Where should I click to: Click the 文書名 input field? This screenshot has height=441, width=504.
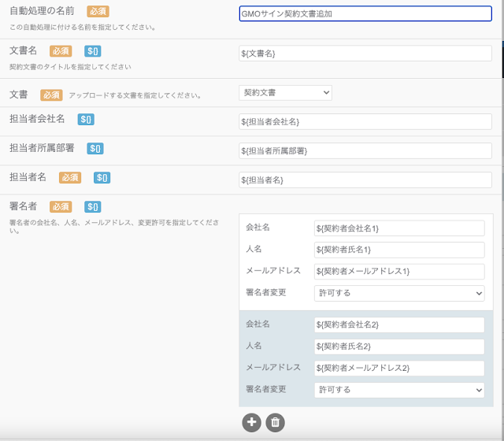pos(365,54)
